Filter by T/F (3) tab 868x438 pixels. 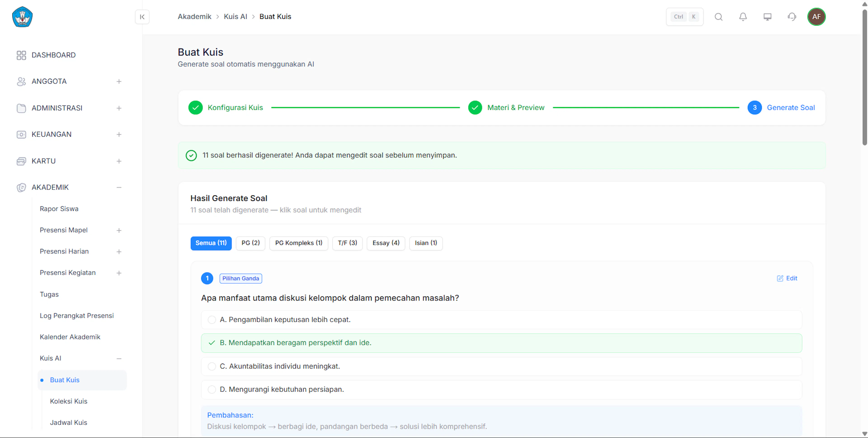347,243
